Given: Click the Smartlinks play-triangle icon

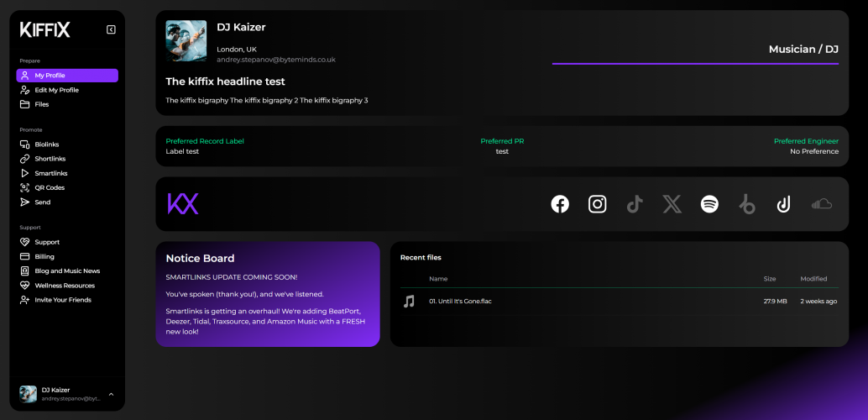Looking at the screenshot, I should click(x=25, y=173).
